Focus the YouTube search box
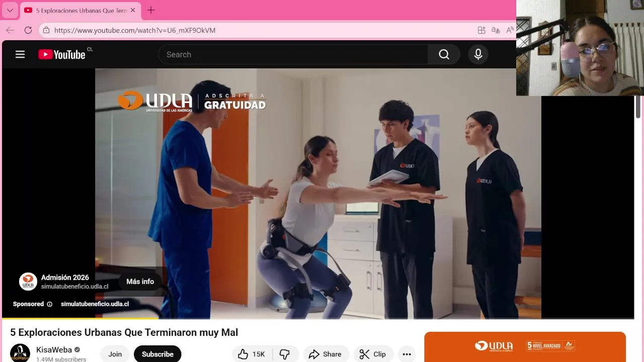This screenshot has width=644, height=362. [293, 54]
